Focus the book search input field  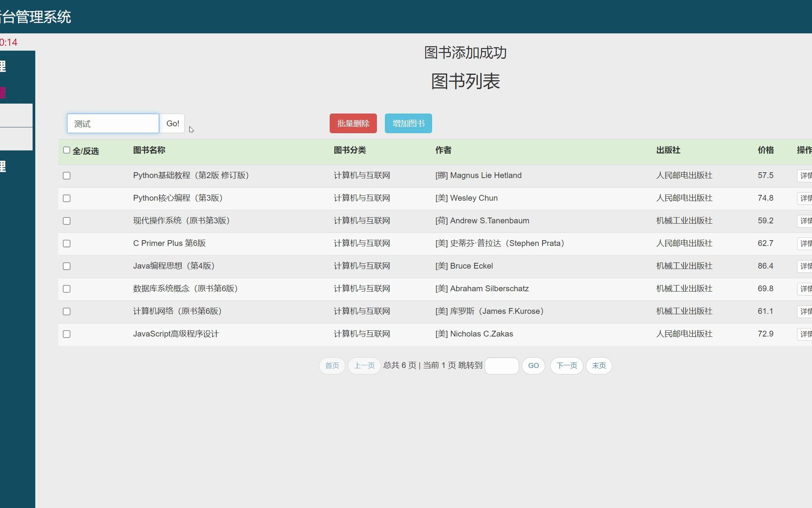tap(113, 124)
